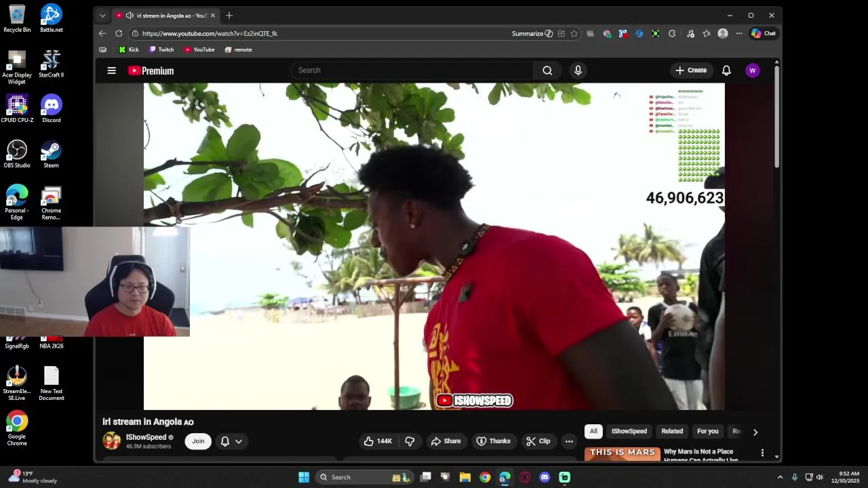Show more filter chips with arrow

coord(755,432)
